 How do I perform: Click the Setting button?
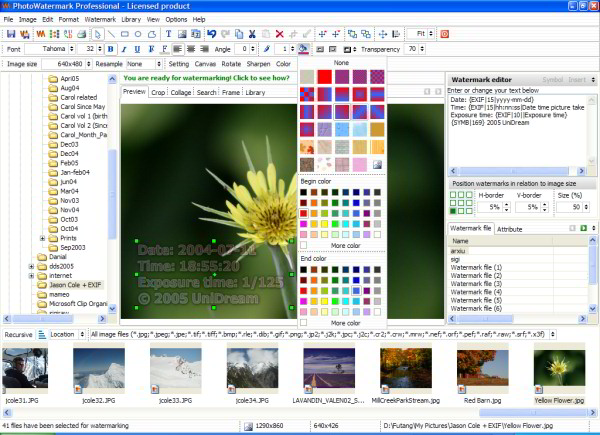[x=179, y=64]
